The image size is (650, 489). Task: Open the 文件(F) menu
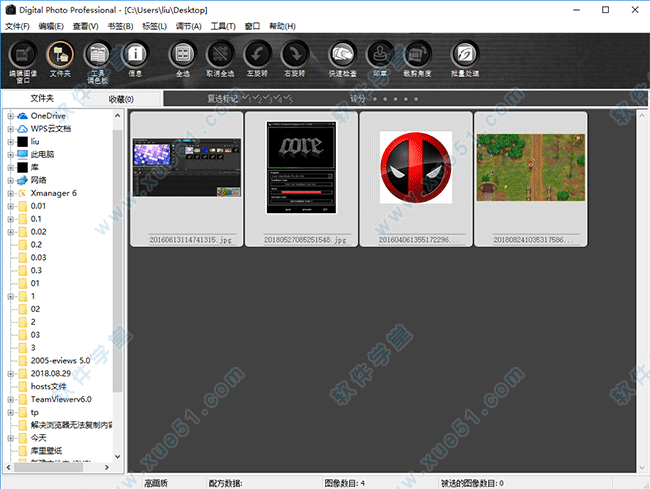point(17,25)
